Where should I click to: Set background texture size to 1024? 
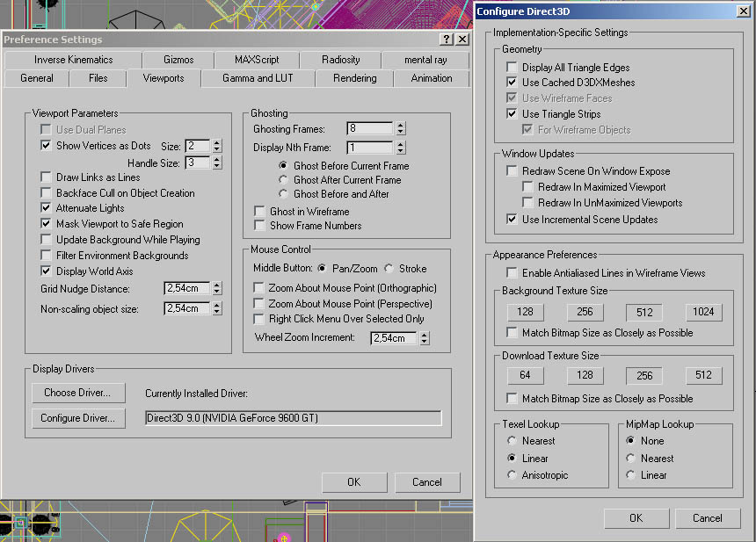(x=703, y=312)
